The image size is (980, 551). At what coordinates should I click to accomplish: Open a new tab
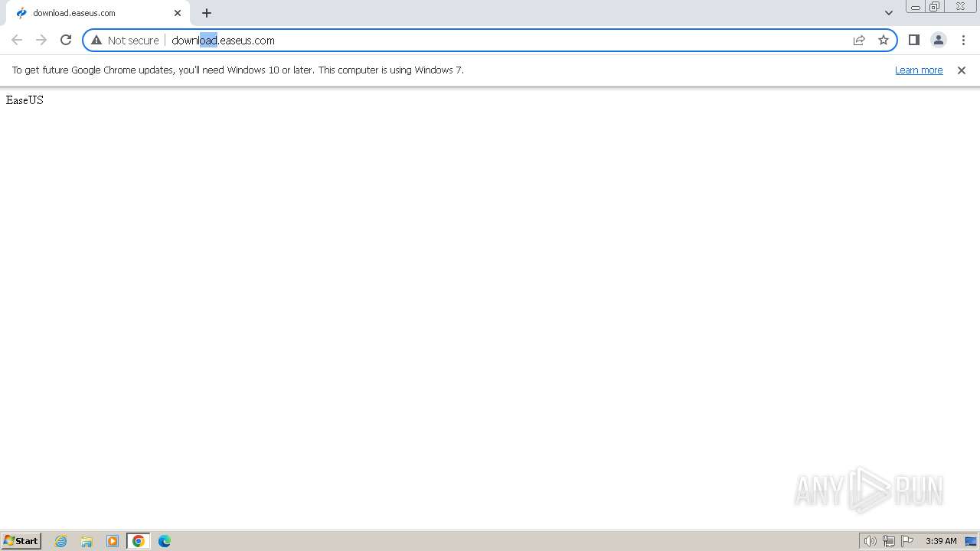pos(207,13)
